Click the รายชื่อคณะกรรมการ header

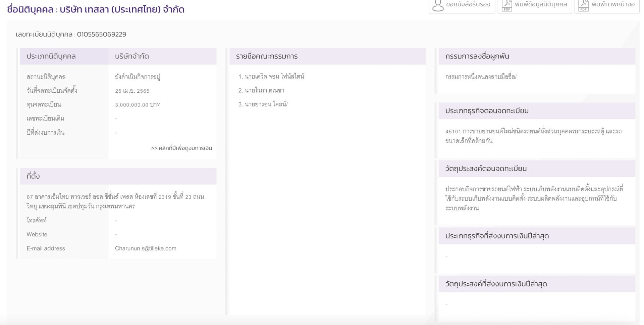pyautogui.click(x=327, y=56)
